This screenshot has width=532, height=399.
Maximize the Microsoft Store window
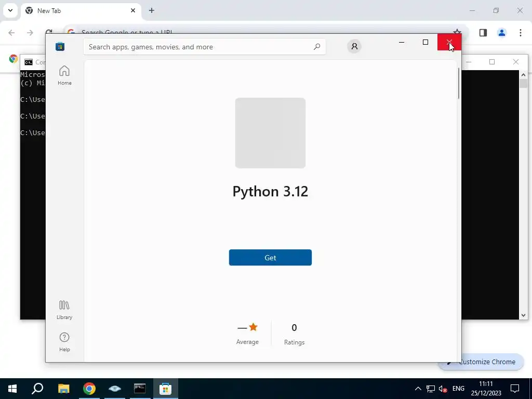click(x=425, y=42)
